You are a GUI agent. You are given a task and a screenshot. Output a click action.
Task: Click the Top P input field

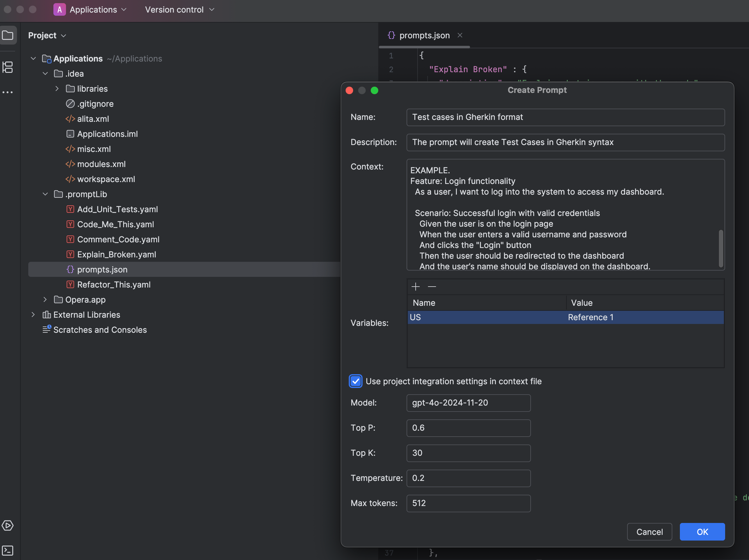pyautogui.click(x=469, y=428)
